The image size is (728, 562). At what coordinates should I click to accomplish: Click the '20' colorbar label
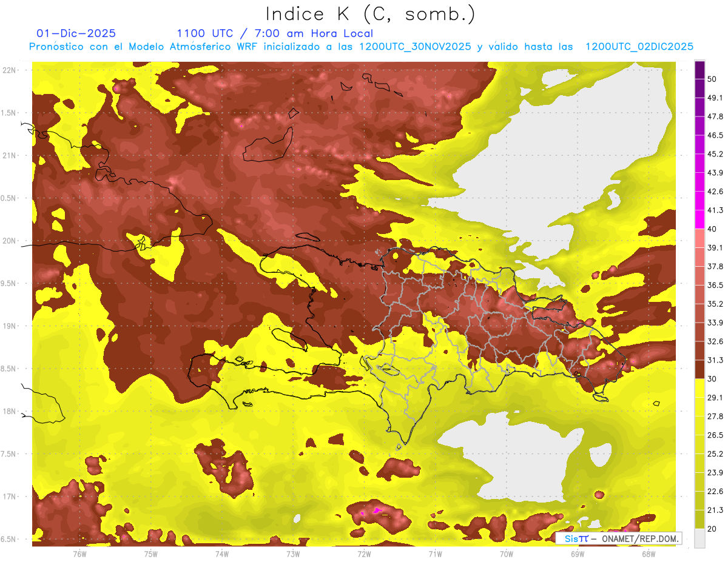pyautogui.click(x=713, y=529)
